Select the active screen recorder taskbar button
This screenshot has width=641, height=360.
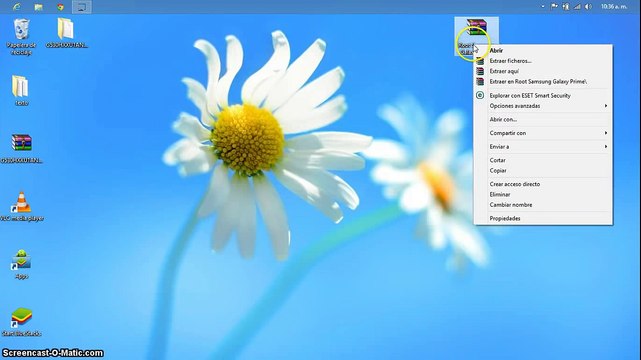[x=82, y=7]
